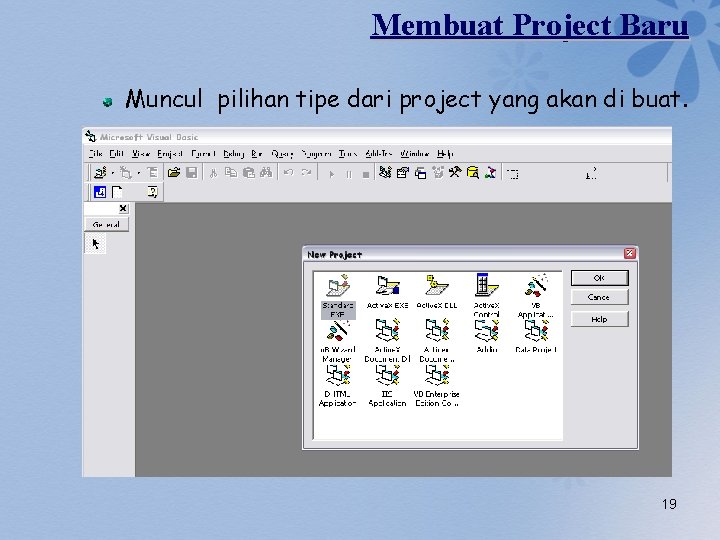Click the Add Standard EXE Project toolbar icon
Screen dimensions: 720x540
tap(100, 173)
